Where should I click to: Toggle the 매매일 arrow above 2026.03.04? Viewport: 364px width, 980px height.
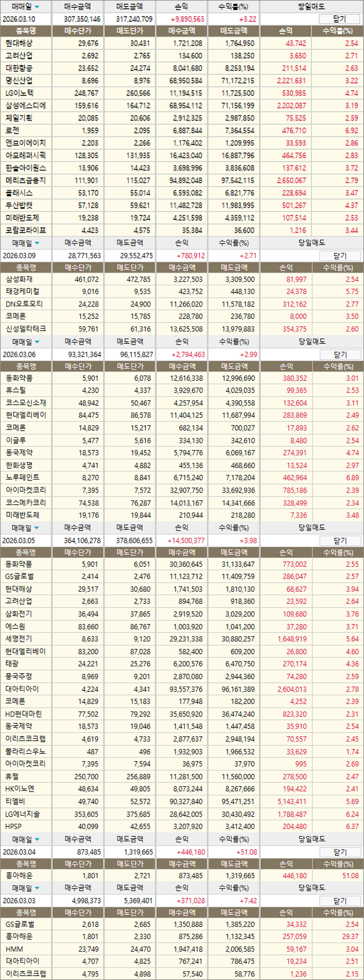point(37,839)
